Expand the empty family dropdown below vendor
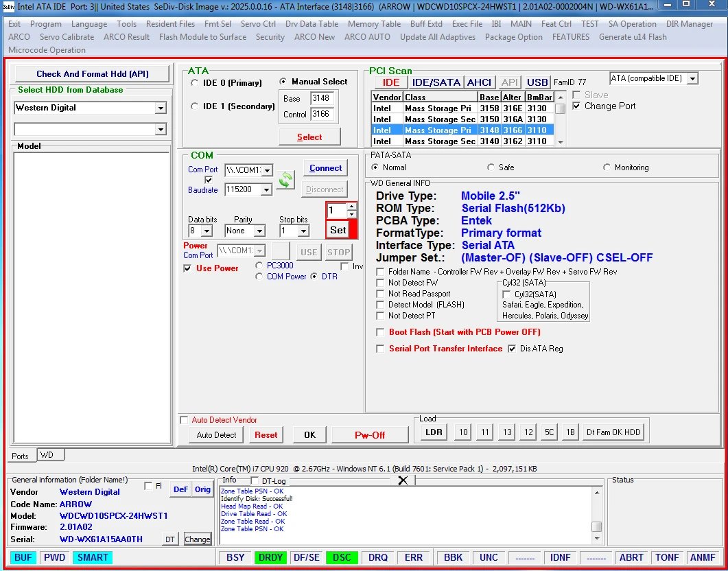Image resolution: width=728 pixels, height=571 pixels. pos(161,130)
